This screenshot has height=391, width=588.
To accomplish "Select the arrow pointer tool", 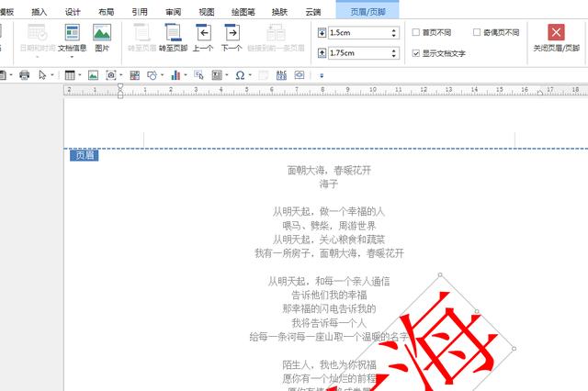I will [x=42, y=75].
